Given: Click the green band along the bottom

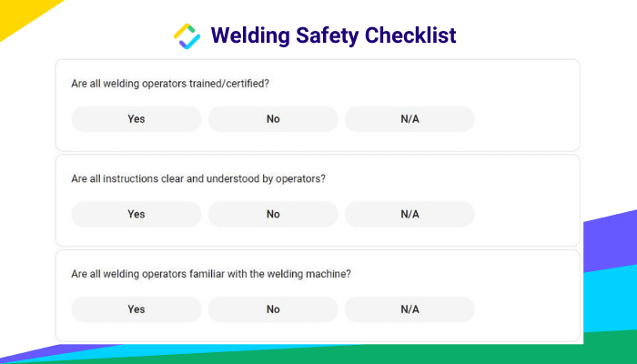Looking at the screenshot, I should coord(406,354).
